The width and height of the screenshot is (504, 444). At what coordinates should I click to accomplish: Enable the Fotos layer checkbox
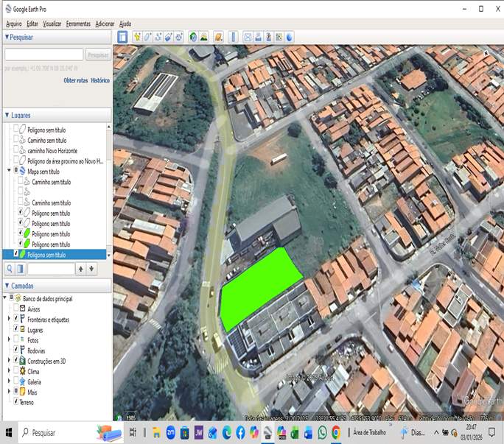pos(15,339)
